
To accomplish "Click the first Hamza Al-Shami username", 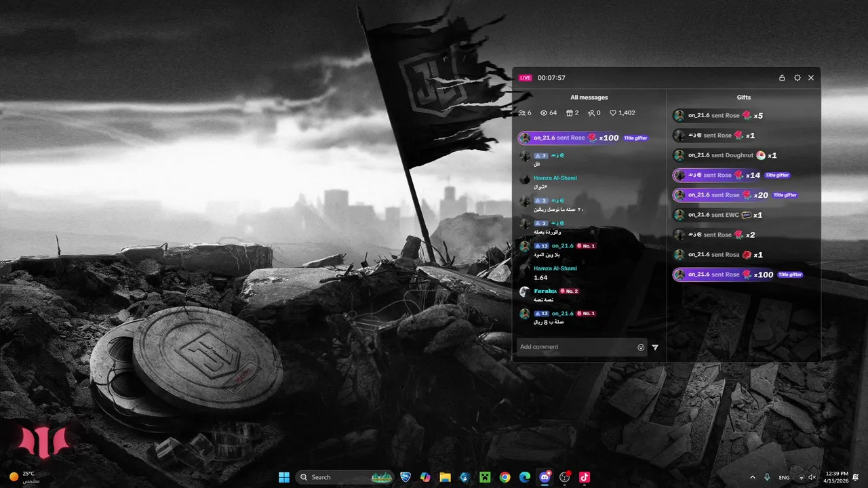I will pos(555,178).
